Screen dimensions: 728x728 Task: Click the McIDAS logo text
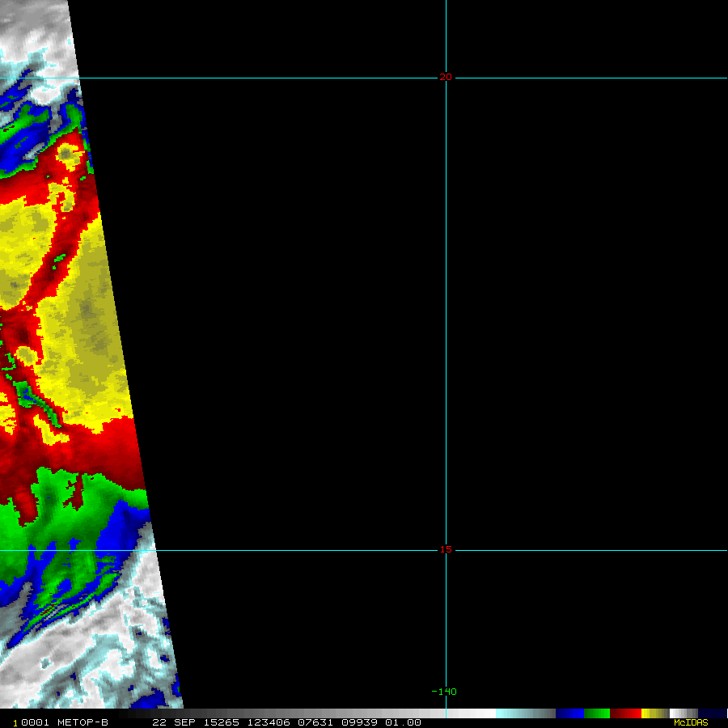(691, 722)
